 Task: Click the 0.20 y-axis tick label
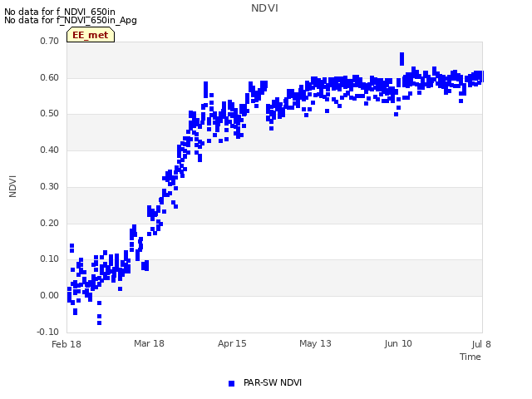click(50, 223)
